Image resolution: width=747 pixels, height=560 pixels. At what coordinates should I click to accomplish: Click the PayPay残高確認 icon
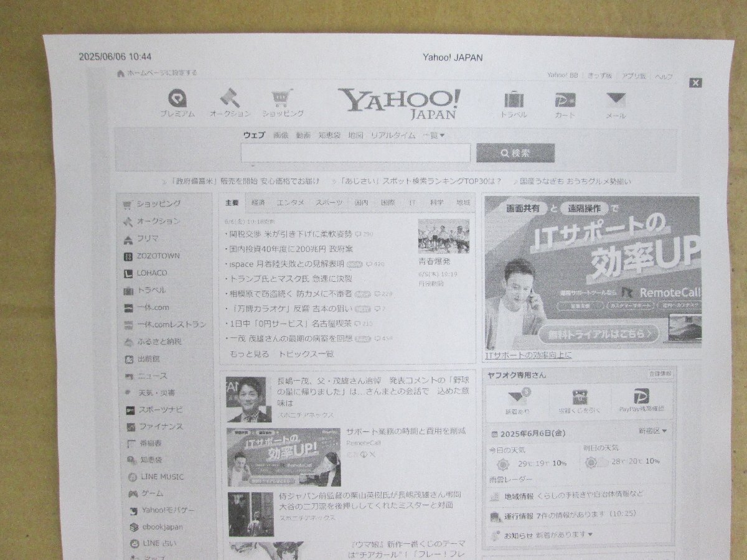click(x=642, y=397)
